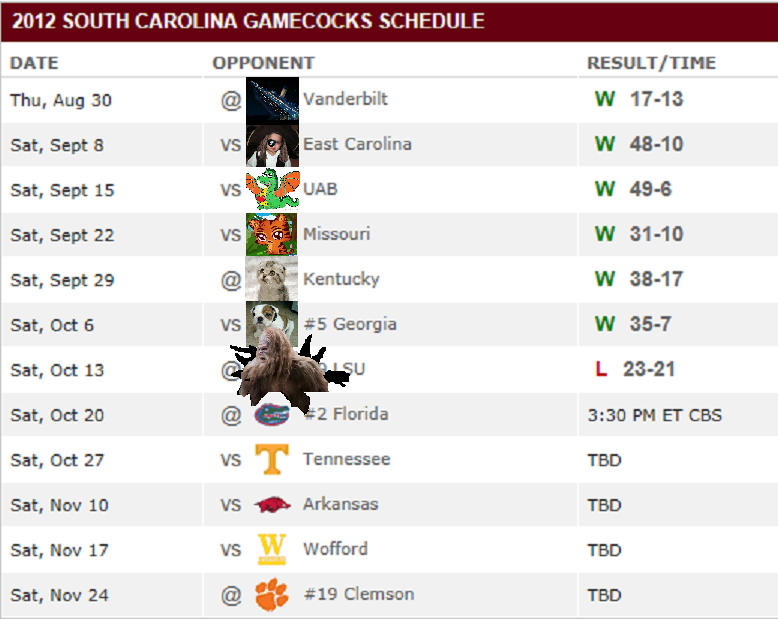Click the RESULT/TIME column header
Image resolution: width=778 pixels, height=619 pixels.
pos(651,63)
